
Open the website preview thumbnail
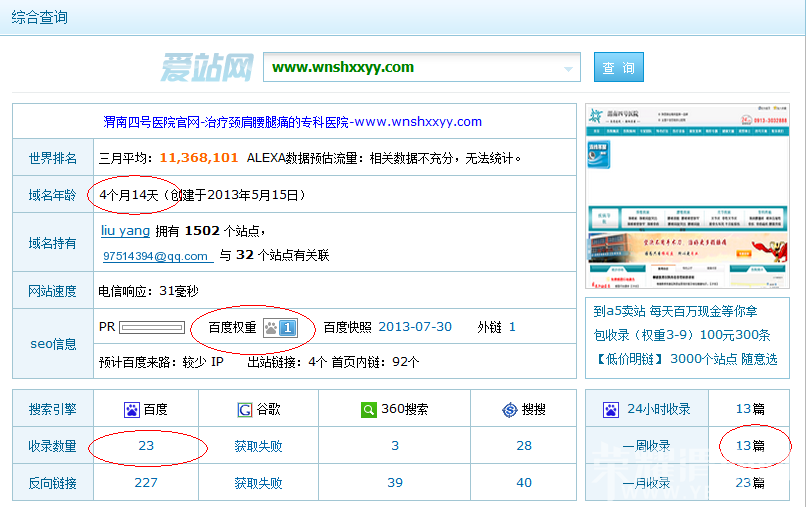click(687, 196)
